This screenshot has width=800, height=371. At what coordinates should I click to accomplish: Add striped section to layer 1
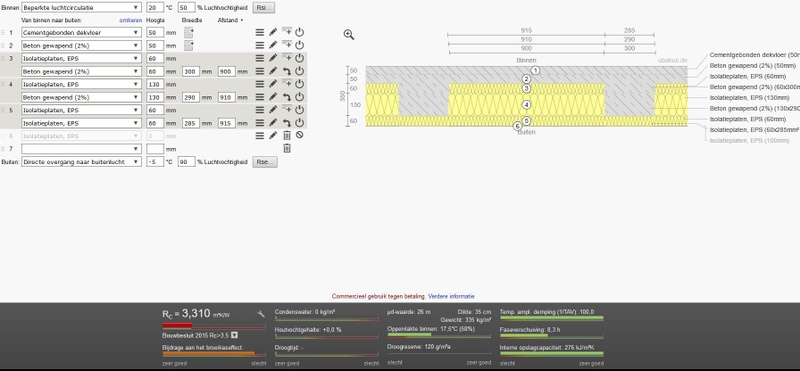(x=189, y=32)
